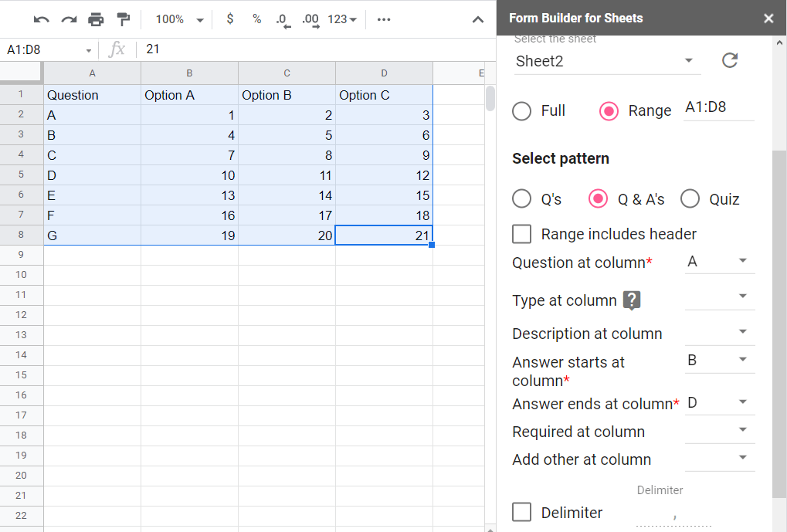Select the Q & A's pattern radio
This screenshot has height=532, width=787.
(598, 198)
